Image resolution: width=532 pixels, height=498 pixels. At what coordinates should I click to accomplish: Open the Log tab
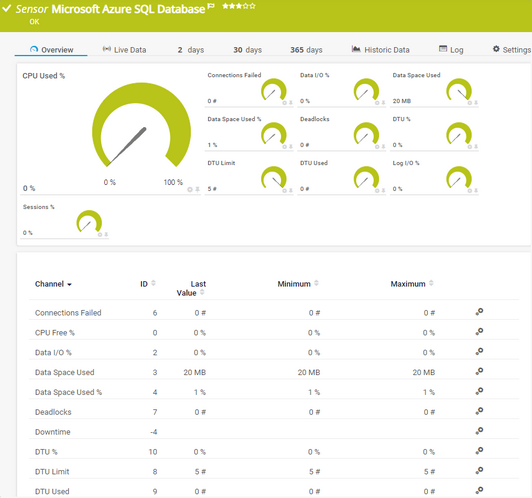(451, 50)
